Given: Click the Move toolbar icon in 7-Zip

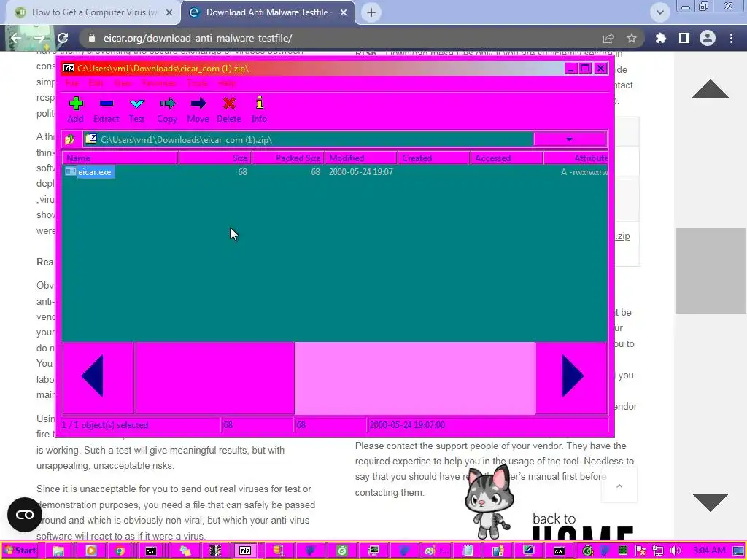Looking at the screenshot, I should click(198, 110).
